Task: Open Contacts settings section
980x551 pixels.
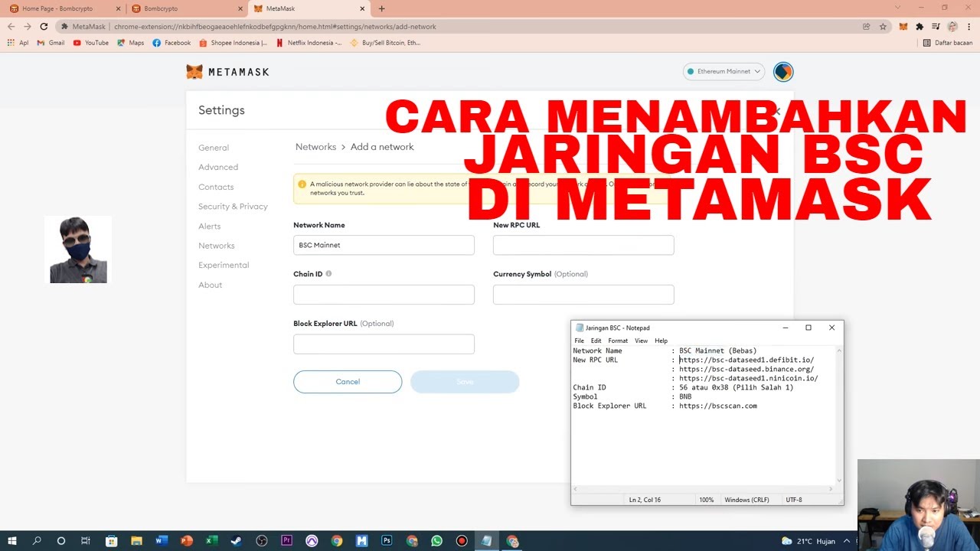Action: click(x=216, y=187)
